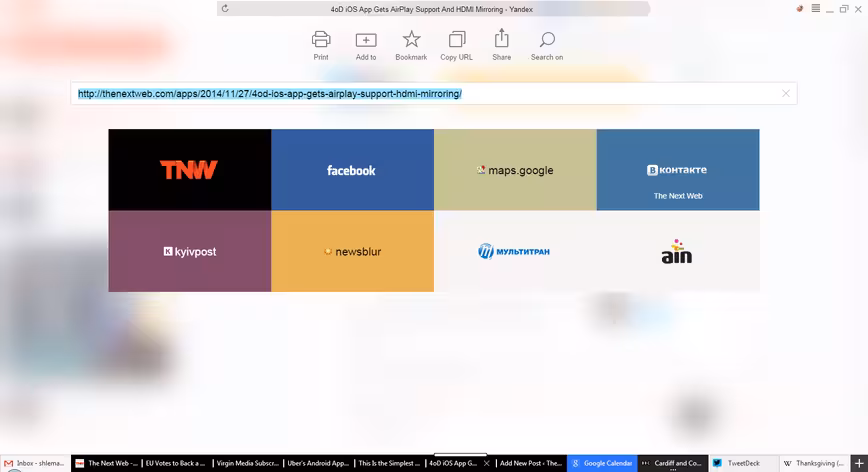
Task: Switch to the Add New Post tab
Action: [x=531, y=463]
